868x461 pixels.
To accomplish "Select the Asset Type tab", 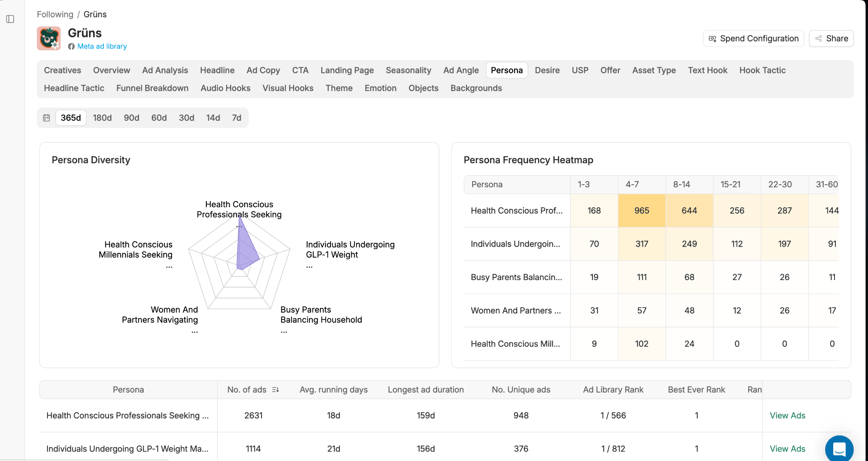I will [x=654, y=70].
